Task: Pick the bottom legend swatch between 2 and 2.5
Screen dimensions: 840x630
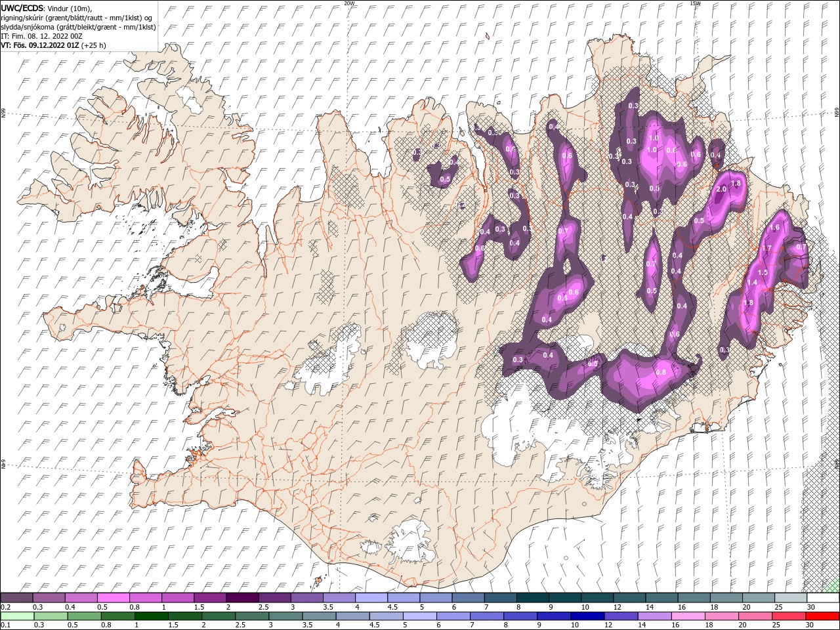Action: (219, 616)
